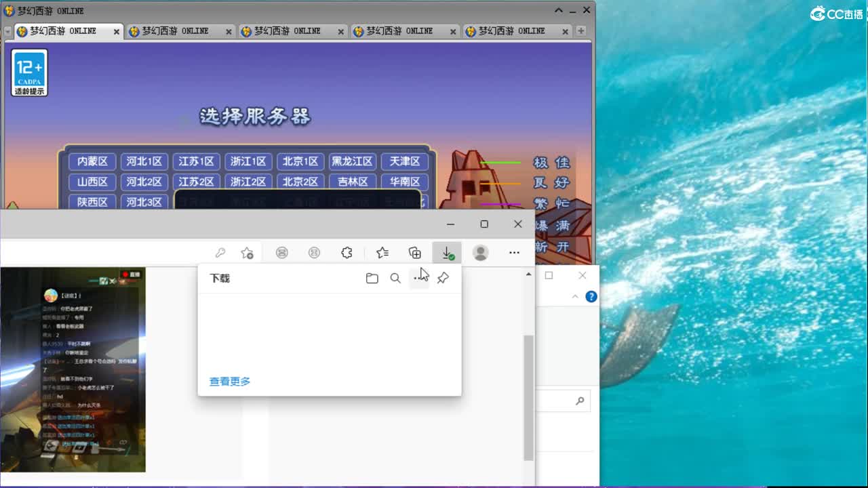Select the 内蒙区 server
The height and width of the screenshot is (488, 868).
(92, 161)
